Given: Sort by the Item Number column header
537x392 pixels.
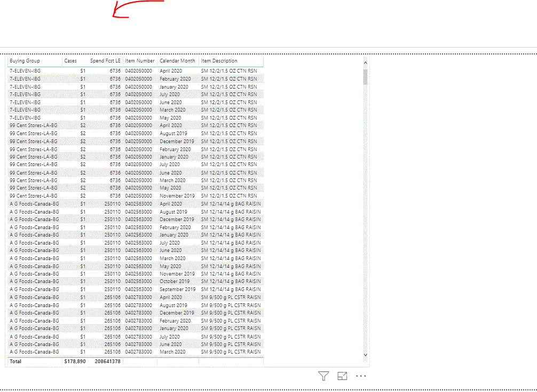Looking at the screenshot, I should (x=140, y=61).
